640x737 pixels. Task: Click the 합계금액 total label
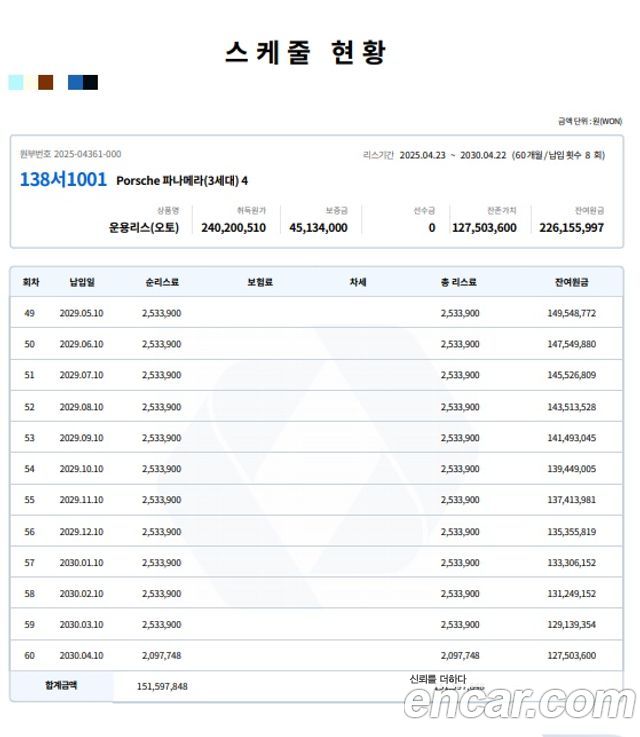(61, 686)
